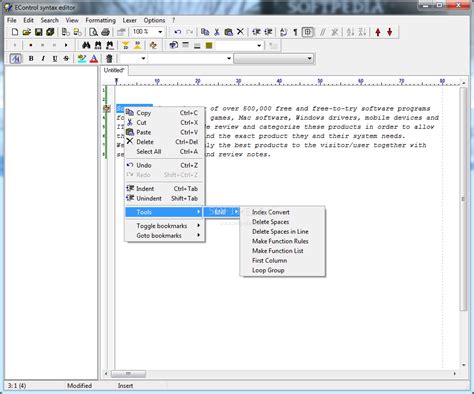Print the document via the printer icon
The height and width of the screenshot is (394, 474).
[x=105, y=32]
